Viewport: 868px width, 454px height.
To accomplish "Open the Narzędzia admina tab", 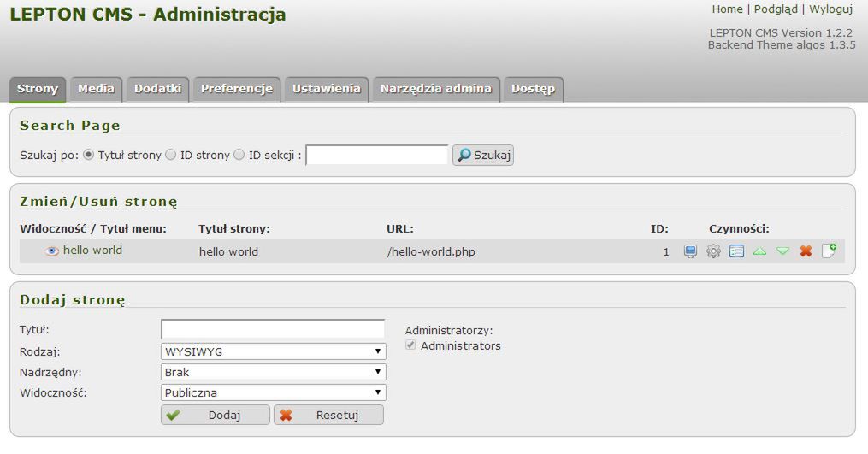I will pyautogui.click(x=436, y=89).
